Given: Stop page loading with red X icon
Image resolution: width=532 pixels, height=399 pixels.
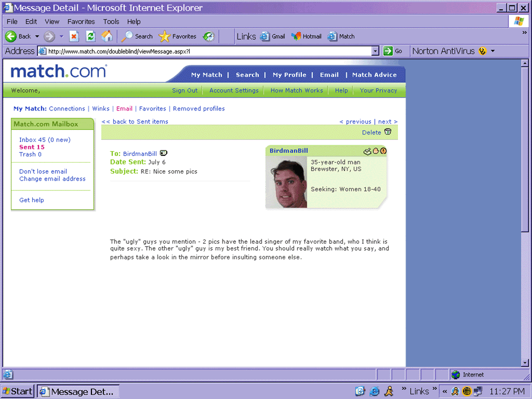Looking at the screenshot, I should (74, 36).
